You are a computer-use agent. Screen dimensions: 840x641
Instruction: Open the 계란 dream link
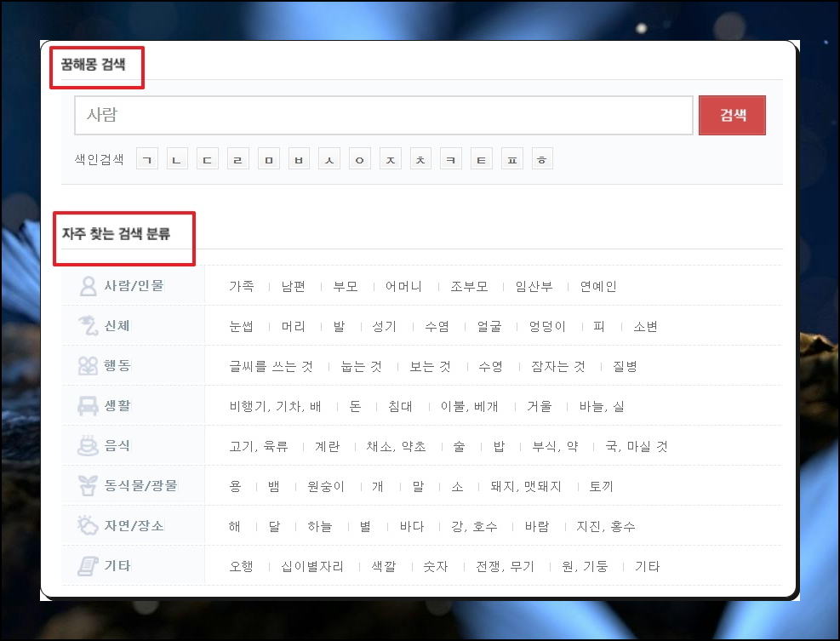click(328, 446)
